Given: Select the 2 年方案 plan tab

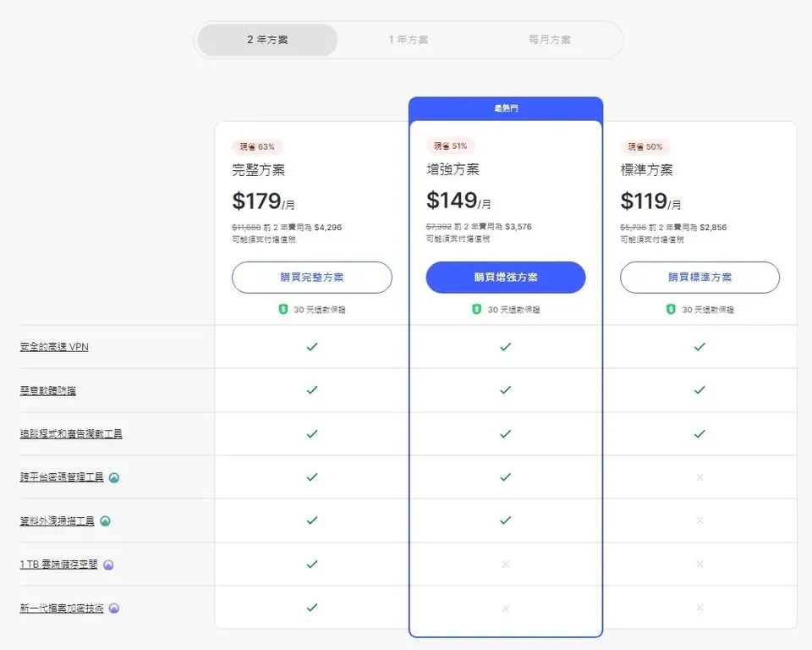Looking at the screenshot, I should click(267, 40).
